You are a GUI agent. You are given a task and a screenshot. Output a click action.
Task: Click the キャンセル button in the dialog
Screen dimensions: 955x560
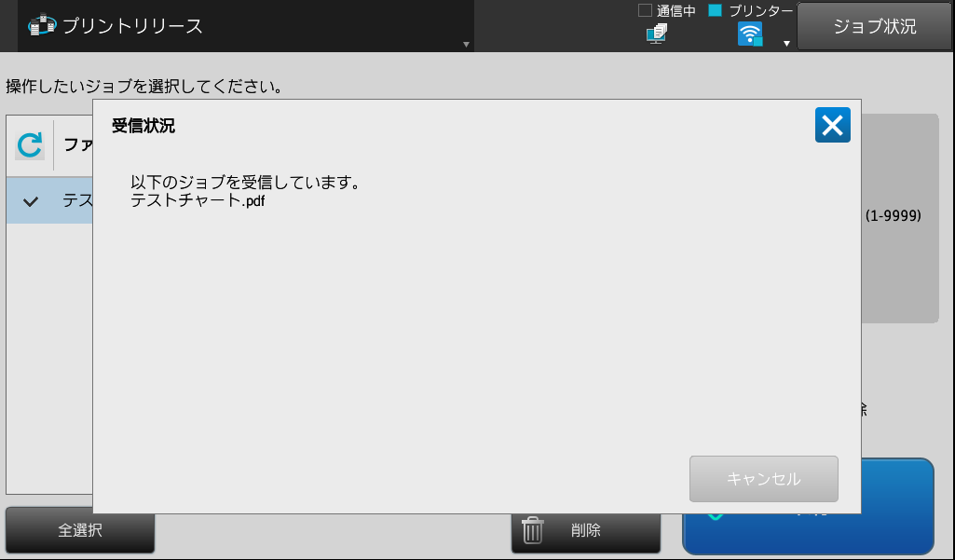(764, 479)
